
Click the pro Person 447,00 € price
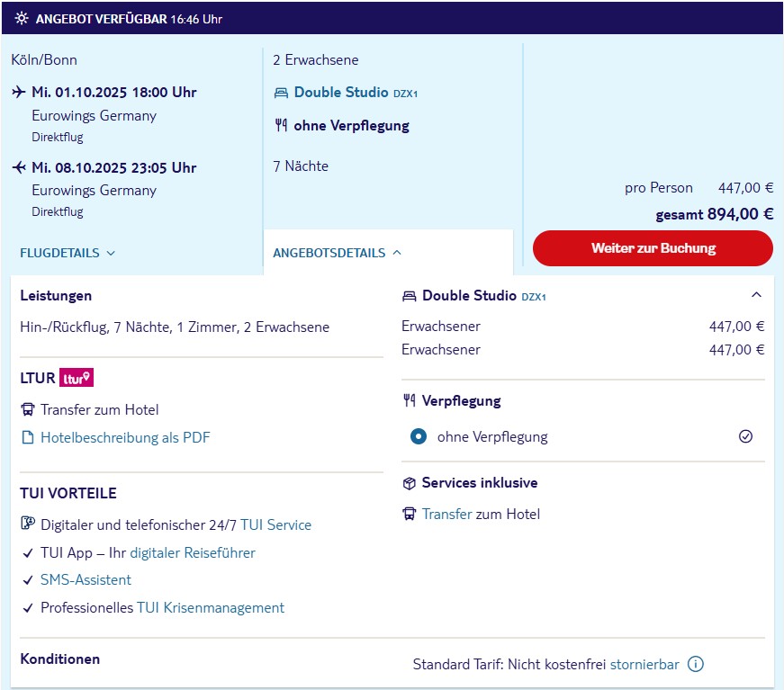click(x=698, y=188)
